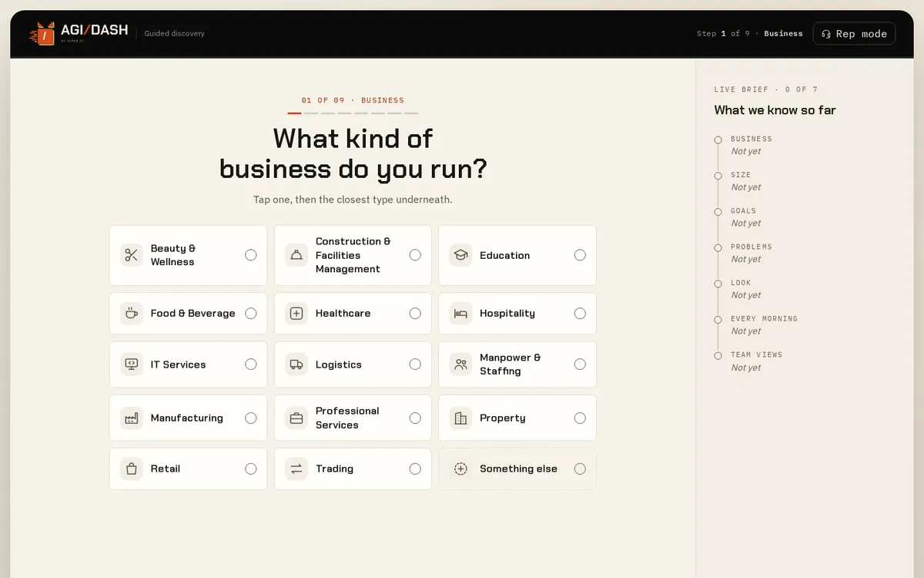Click the 'What we know so far' heading
The height and width of the screenshot is (578, 924).
775,110
